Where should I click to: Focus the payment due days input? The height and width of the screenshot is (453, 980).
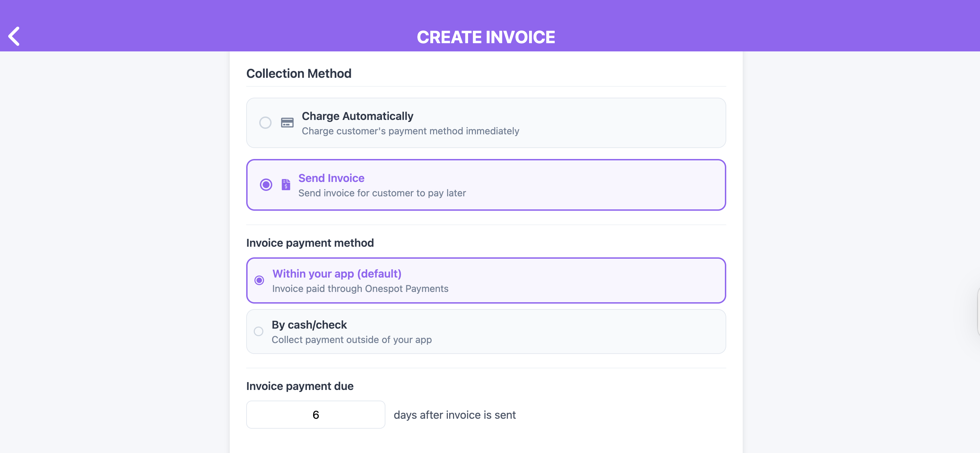315,415
